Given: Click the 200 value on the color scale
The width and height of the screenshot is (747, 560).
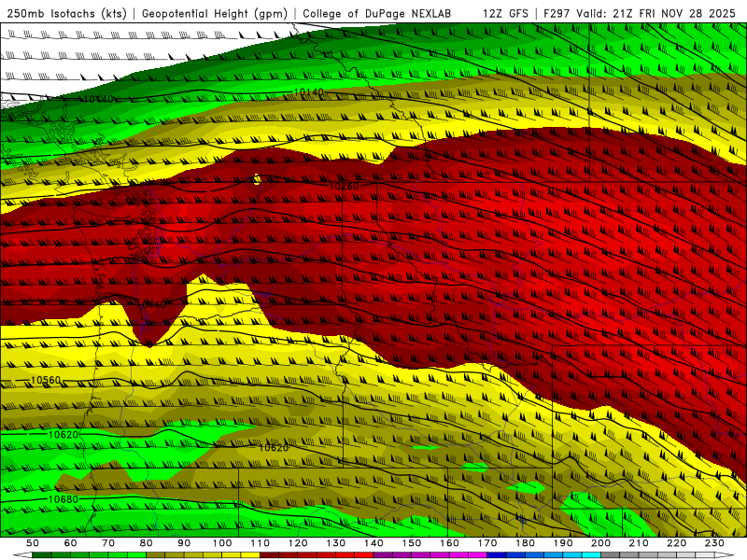Looking at the screenshot, I should click(x=601, y=543).
